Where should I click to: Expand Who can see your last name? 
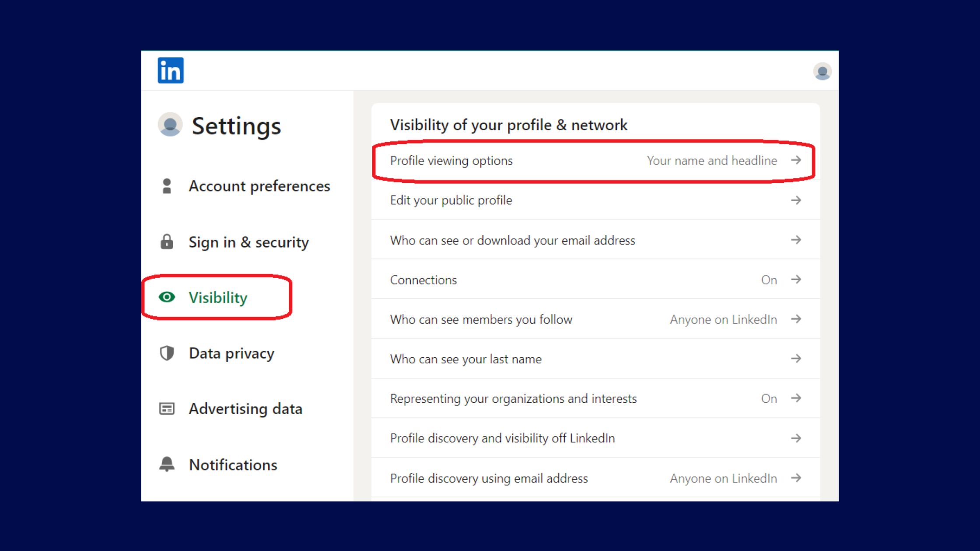point(797,359)
